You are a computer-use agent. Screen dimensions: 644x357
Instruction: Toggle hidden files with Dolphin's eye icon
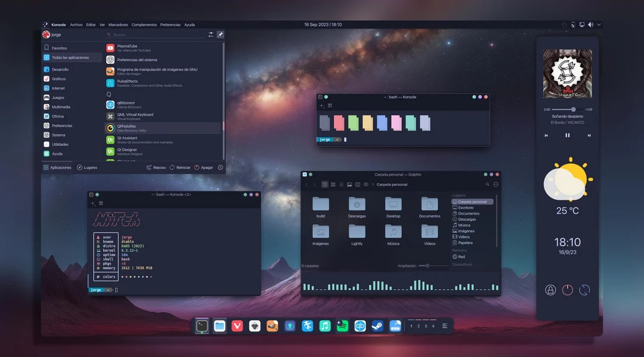(x=366, y=184)
